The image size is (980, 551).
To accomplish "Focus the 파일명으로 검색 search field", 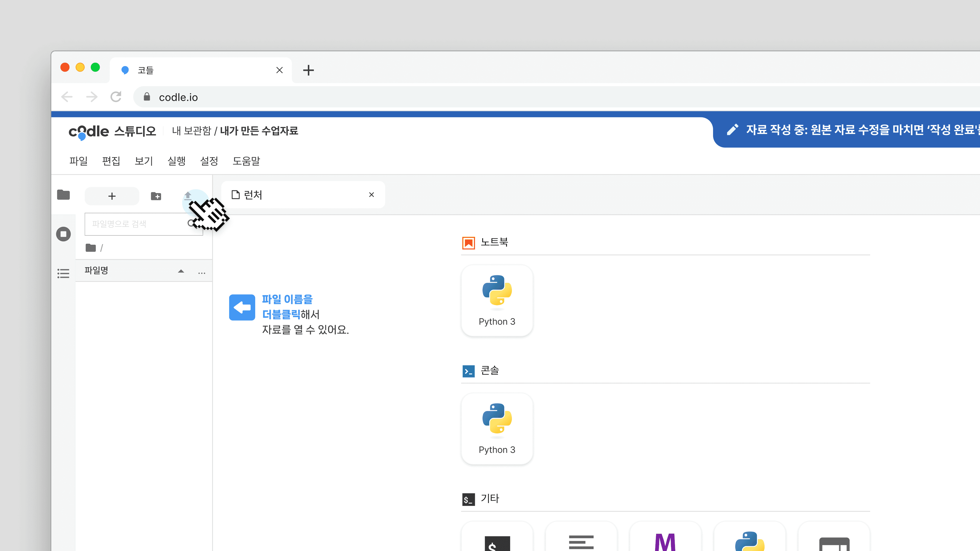I will click(143, 224).
